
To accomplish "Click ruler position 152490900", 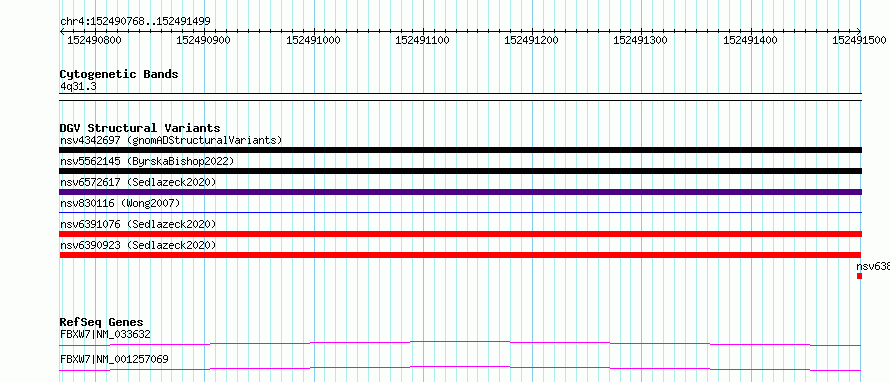I will (x=203, y=40).
